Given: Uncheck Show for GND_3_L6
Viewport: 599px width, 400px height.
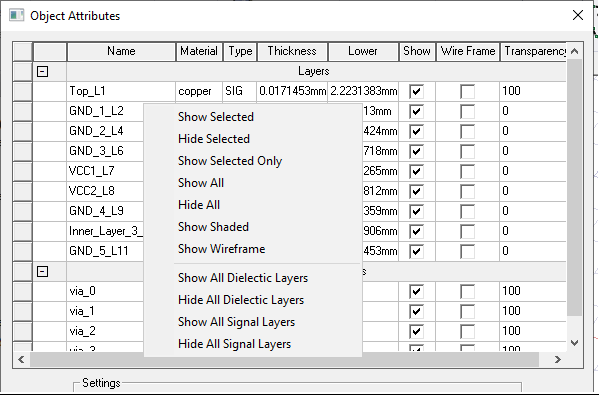Looking at the screenshot, I should pyautogui.click(x=416, y=151).
